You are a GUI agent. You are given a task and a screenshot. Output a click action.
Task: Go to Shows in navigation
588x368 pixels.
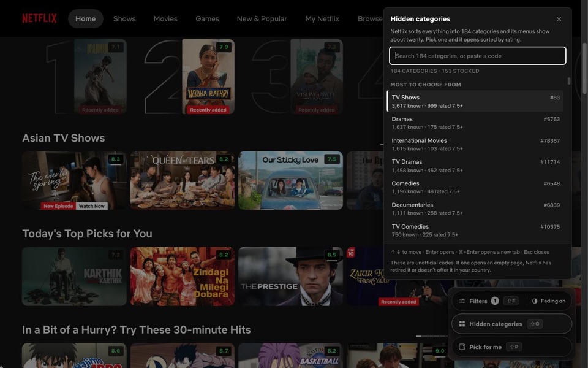[124, 19]
